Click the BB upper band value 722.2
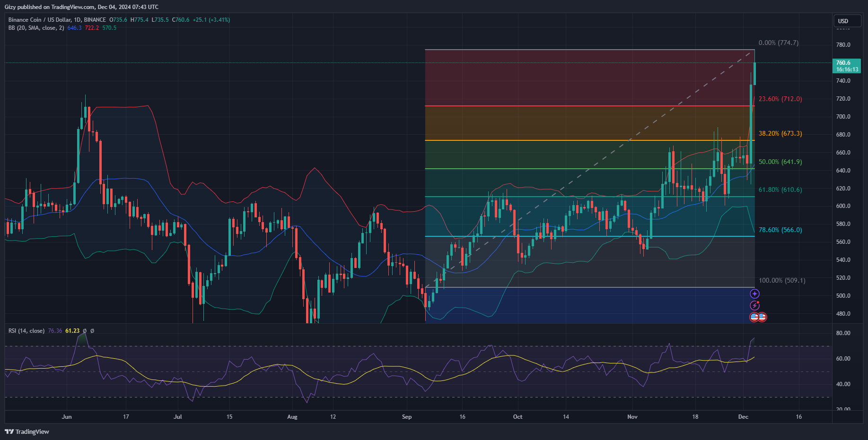Image resolution: width=868 pixels, height=440 pixels. [92, 28]
